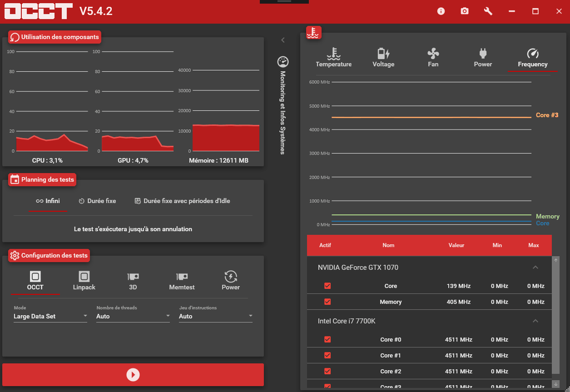Open the Mode dropdown showing Large Data Set

50,316
